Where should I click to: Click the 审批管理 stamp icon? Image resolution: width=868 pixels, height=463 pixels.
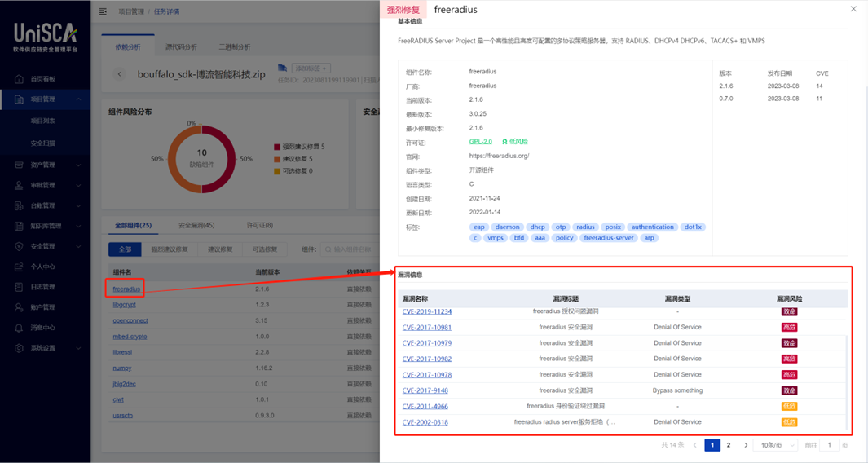tap(19, 186)
